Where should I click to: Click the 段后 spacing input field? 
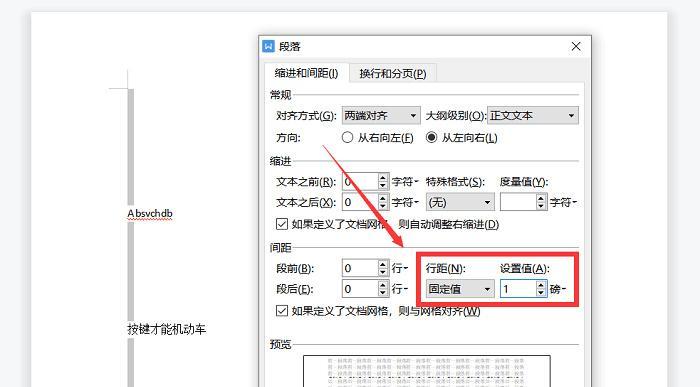[360, 289]
